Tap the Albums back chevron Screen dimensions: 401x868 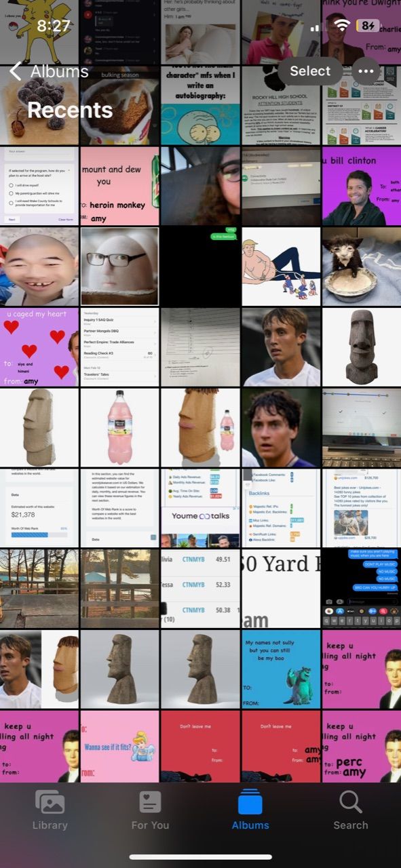click(x=15, y=71)
